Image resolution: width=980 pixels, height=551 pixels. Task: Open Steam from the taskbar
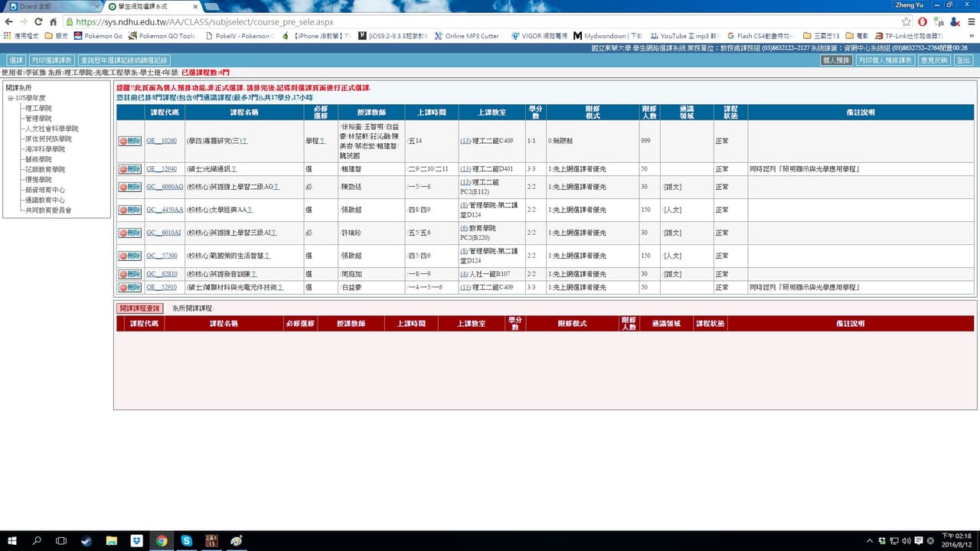tap(87, 540)
